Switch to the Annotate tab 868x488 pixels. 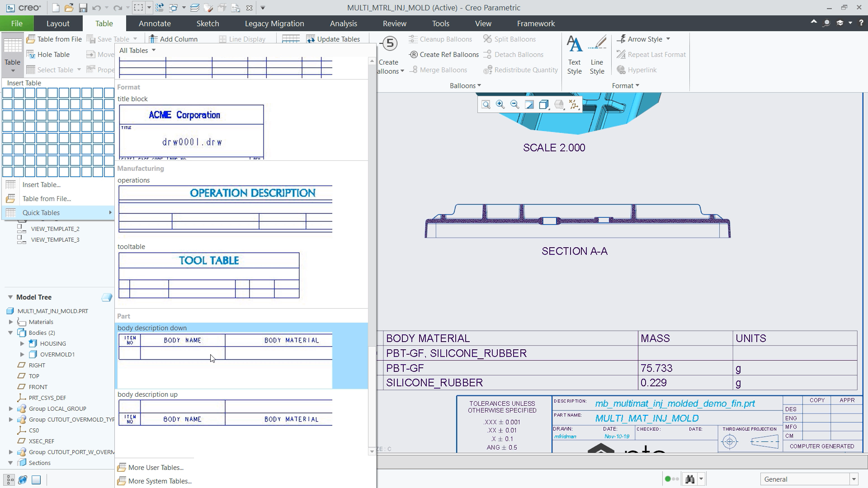(x=155, y=23)
